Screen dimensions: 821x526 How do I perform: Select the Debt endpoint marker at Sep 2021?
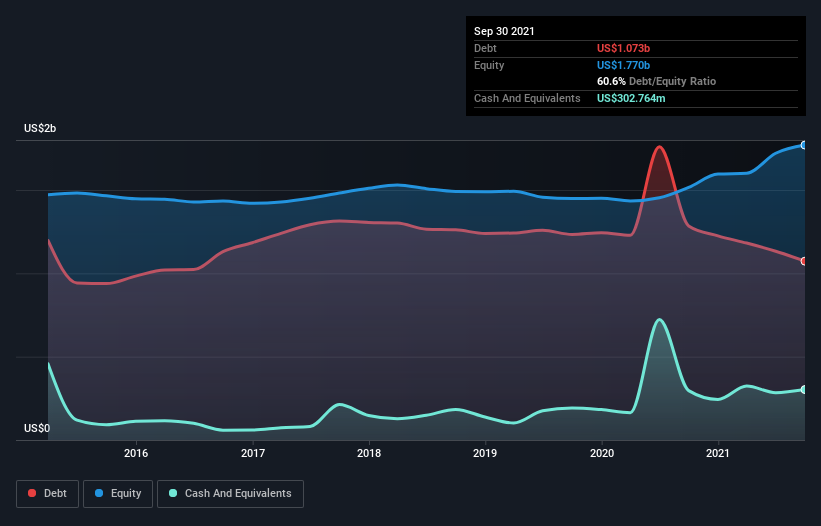pyautogui.click(x=804, y=261)
